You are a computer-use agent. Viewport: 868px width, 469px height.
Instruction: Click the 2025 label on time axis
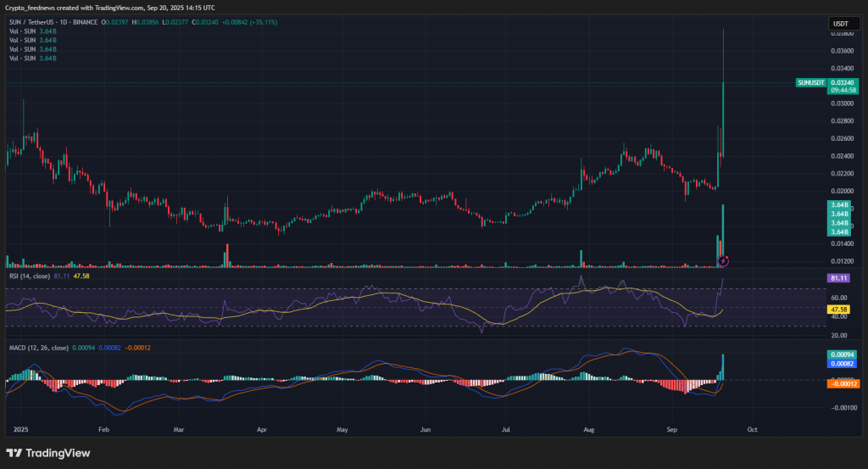[21, 430]
